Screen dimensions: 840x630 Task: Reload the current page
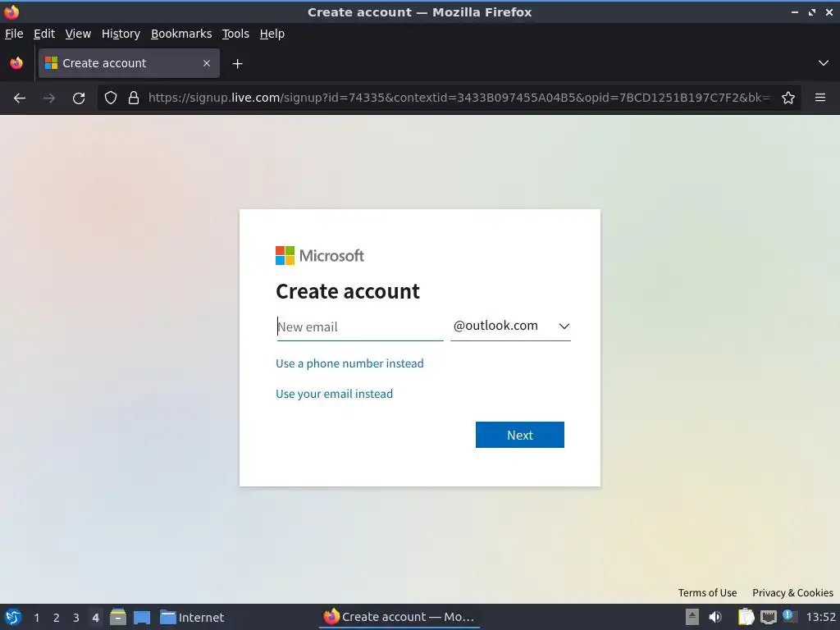point(79,98)
